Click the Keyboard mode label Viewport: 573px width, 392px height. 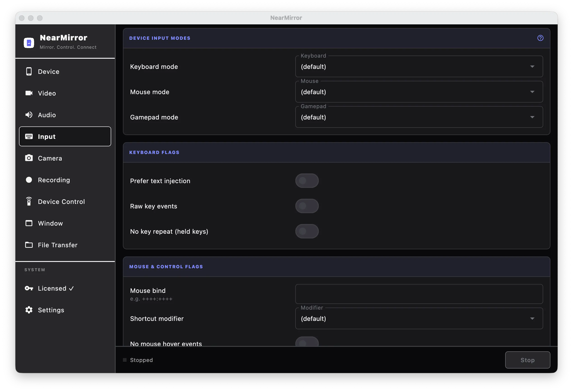[x=154, y=67]
